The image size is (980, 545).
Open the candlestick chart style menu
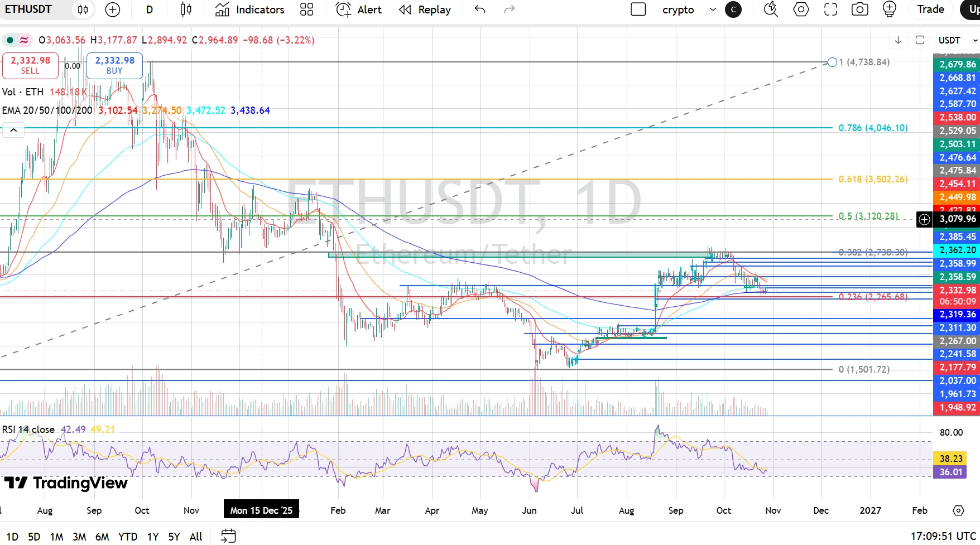(186, 9)
